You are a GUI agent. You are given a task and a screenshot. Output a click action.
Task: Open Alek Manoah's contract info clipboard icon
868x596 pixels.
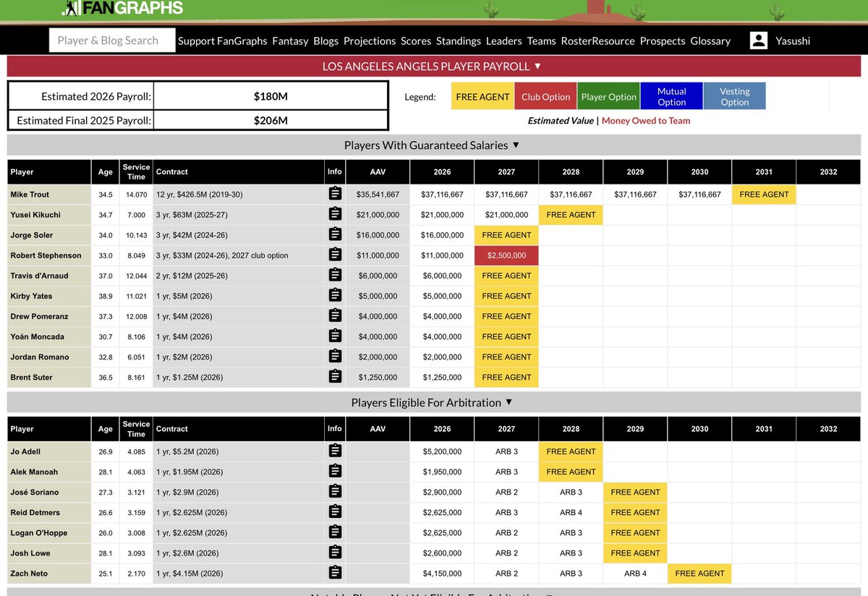click(x=334, y=471)
